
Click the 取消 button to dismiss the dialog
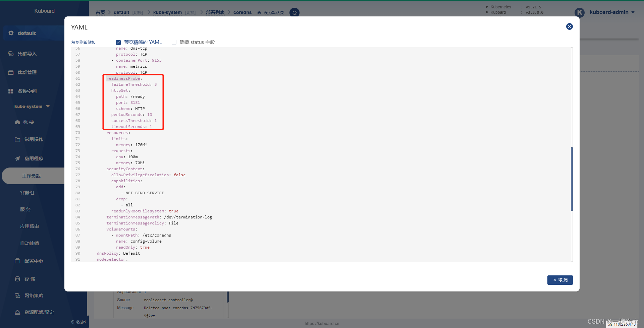[x=560, y=280]
